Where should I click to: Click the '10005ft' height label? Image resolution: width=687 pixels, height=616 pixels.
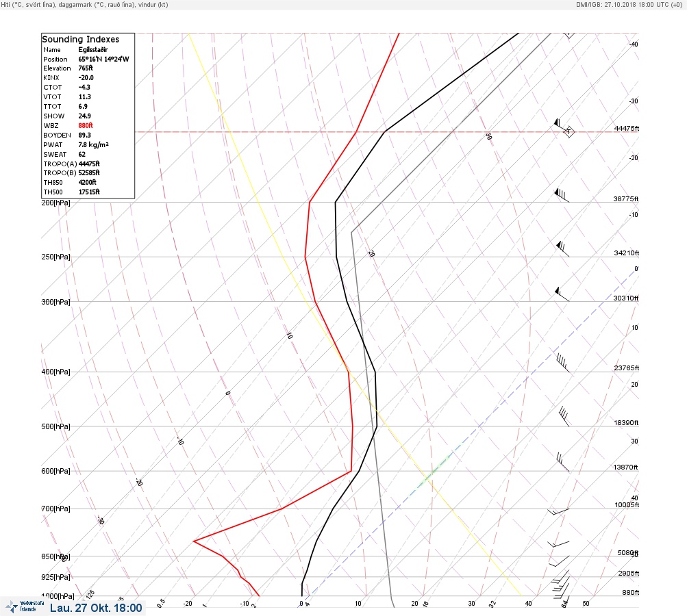pos(627,505)
